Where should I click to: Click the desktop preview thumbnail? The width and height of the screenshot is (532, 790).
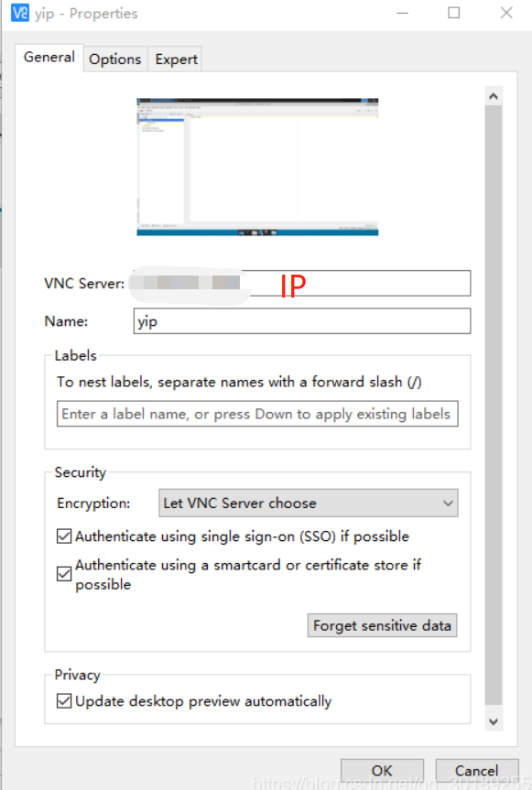point(257,166)
